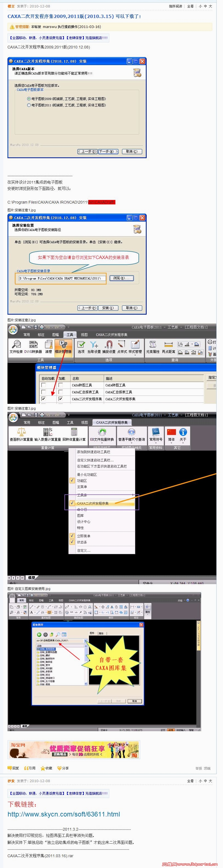Toggle 加载 checkbox for CAXA转图工具
The width and height of the screenshot is (223, 868).
[61, 385]
